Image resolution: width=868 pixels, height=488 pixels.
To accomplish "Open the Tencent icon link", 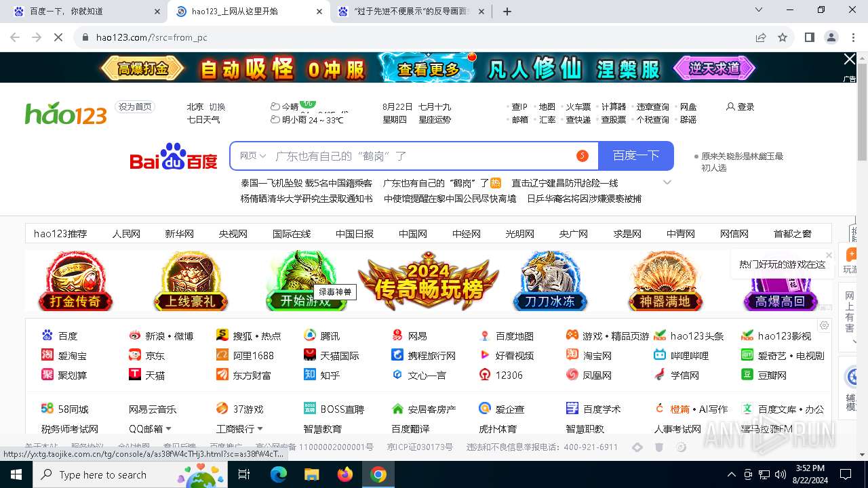I will coord(310,335).
